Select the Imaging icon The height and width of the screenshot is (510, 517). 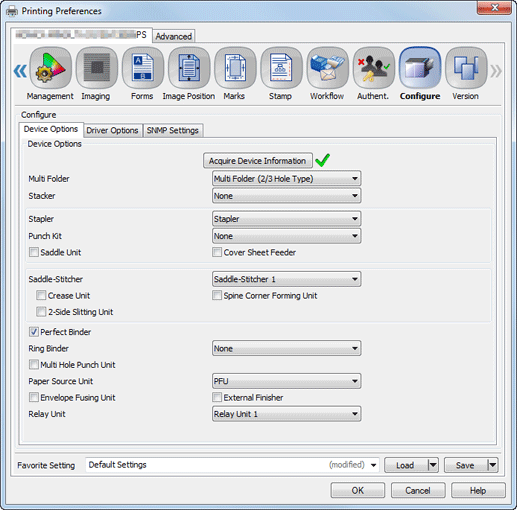point(97,68)
